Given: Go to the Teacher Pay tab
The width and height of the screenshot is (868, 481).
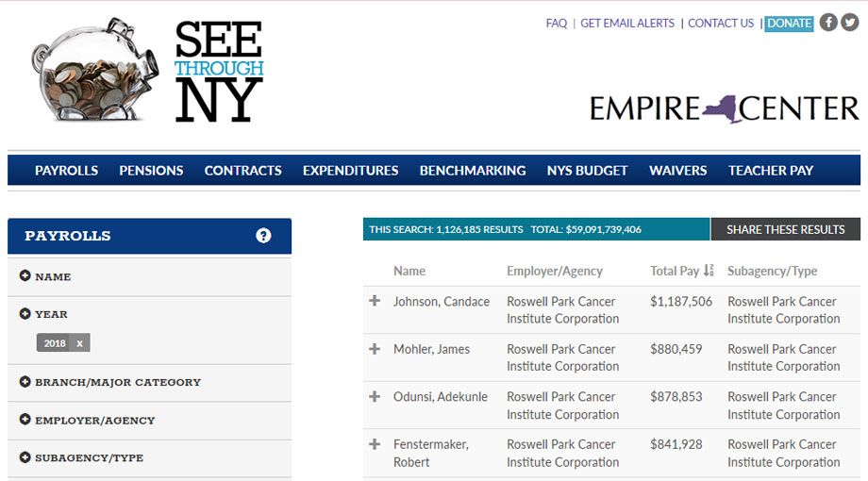Looking at the screenshot, I should (x=770, y=171).
